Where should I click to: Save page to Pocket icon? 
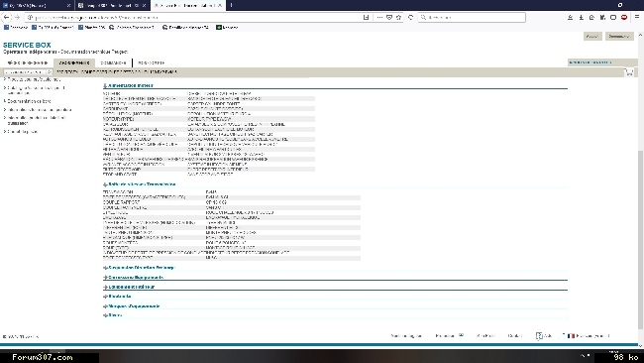(x=389, y=17)
